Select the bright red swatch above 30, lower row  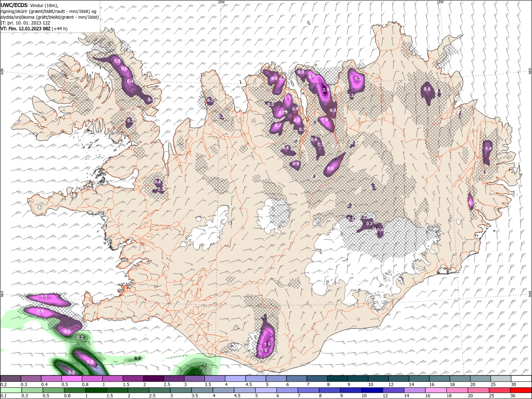click(x=521, y=390)
